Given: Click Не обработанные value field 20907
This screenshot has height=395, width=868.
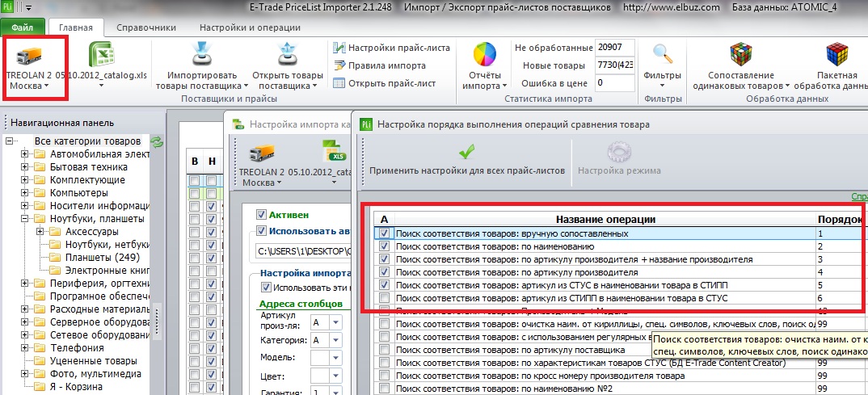Looking at the screenshot, I should [614, 48].
